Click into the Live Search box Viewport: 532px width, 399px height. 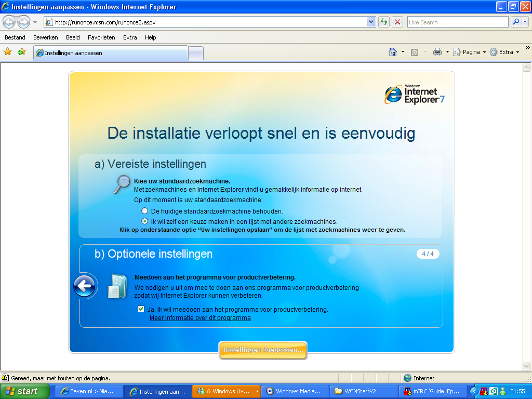(457, 22)
